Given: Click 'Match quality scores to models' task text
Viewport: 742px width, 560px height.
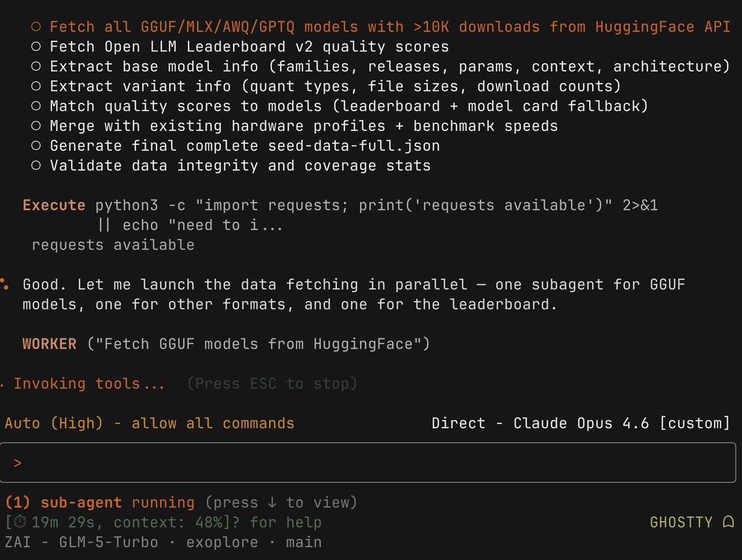Looking at the screenshot, I should coord(349,106).
